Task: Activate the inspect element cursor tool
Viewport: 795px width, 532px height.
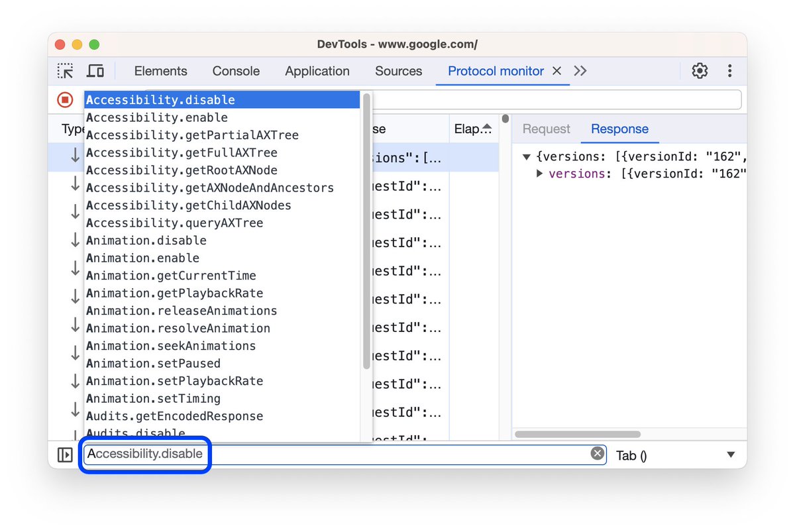Action: coord(65,70)
